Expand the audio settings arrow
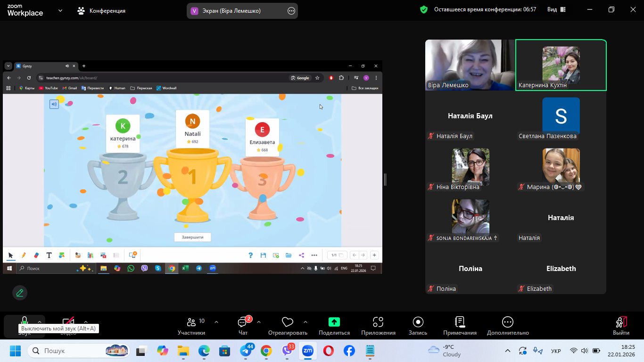 [40, 322]
